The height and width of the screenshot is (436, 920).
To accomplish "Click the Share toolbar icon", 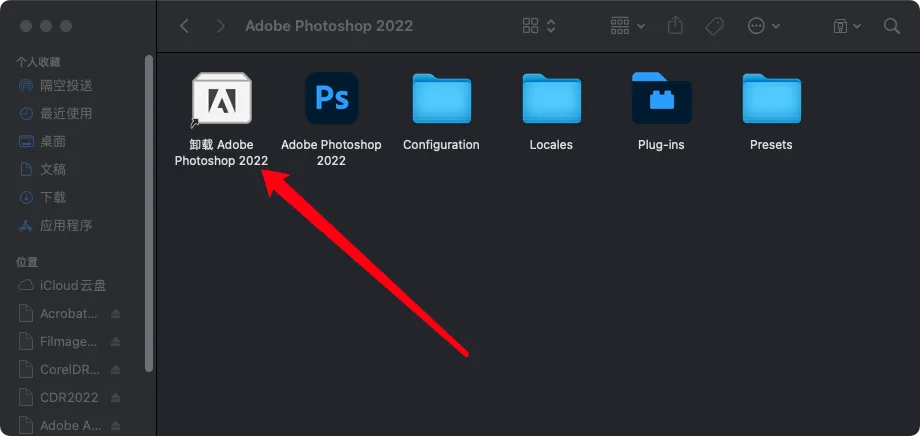I will click(675, 26).
